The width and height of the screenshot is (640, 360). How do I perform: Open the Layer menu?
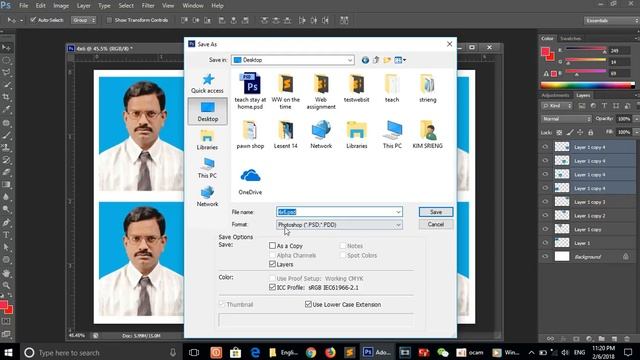point(84,6)
